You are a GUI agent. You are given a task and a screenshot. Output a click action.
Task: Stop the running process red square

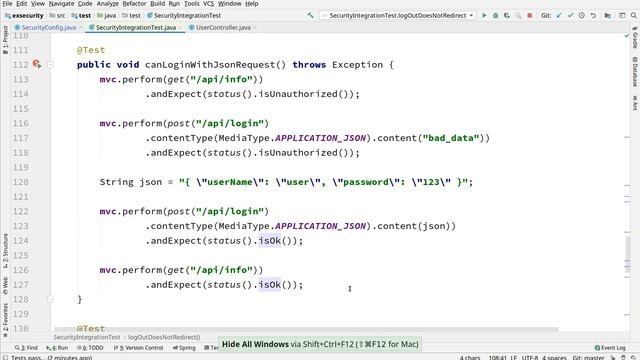click(530, 16)
